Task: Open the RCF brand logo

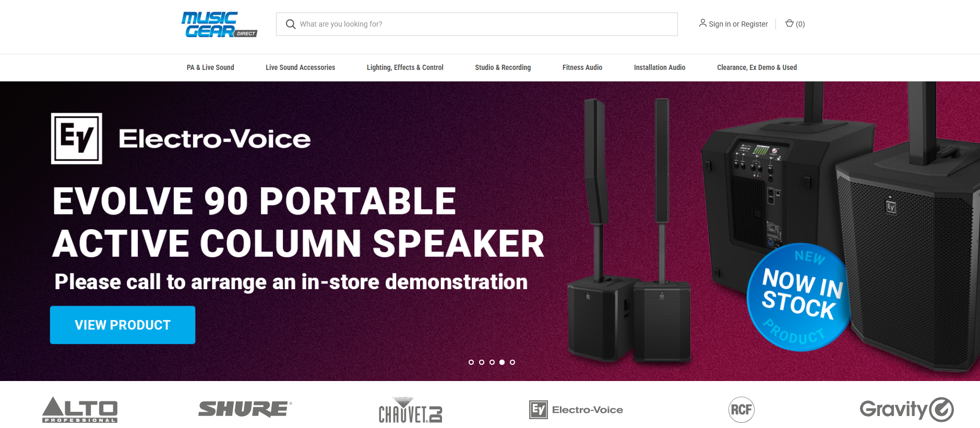Action: click(x=742, y=410)
